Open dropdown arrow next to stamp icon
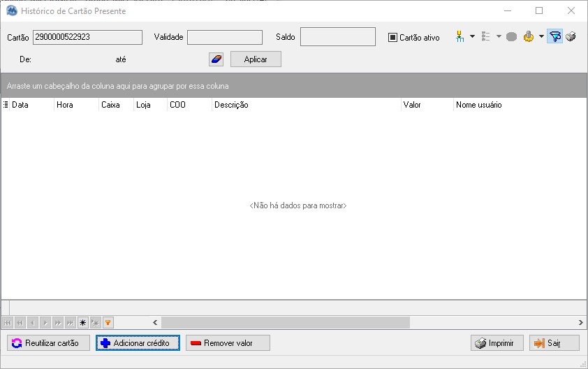 (541, 36)
